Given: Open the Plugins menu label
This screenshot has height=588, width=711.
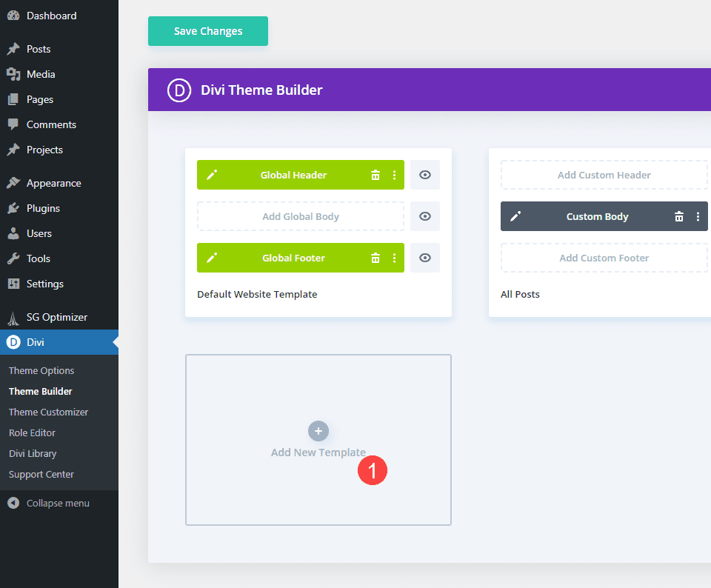Looking at the screenshot, I should click(x=43, y=208).
